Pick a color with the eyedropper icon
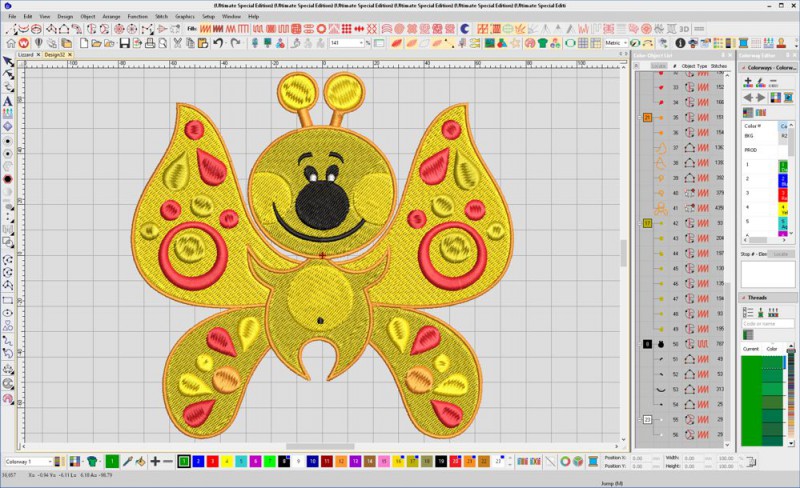 click(127, 461)
